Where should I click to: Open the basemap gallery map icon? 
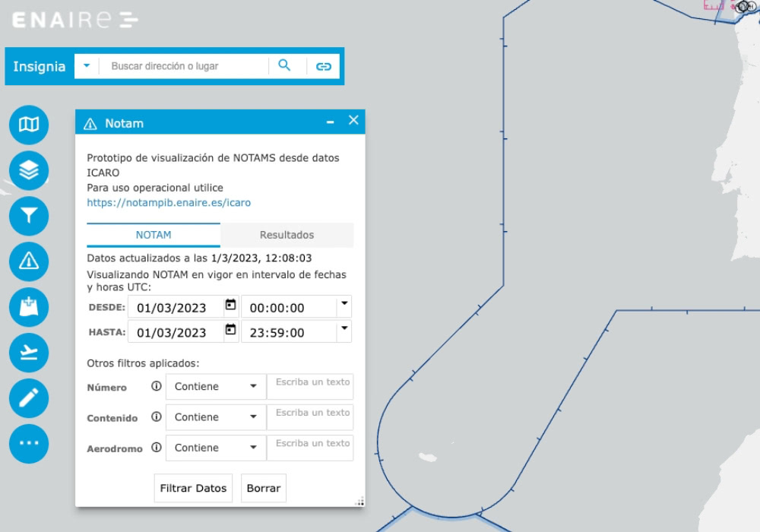(29, 125)
